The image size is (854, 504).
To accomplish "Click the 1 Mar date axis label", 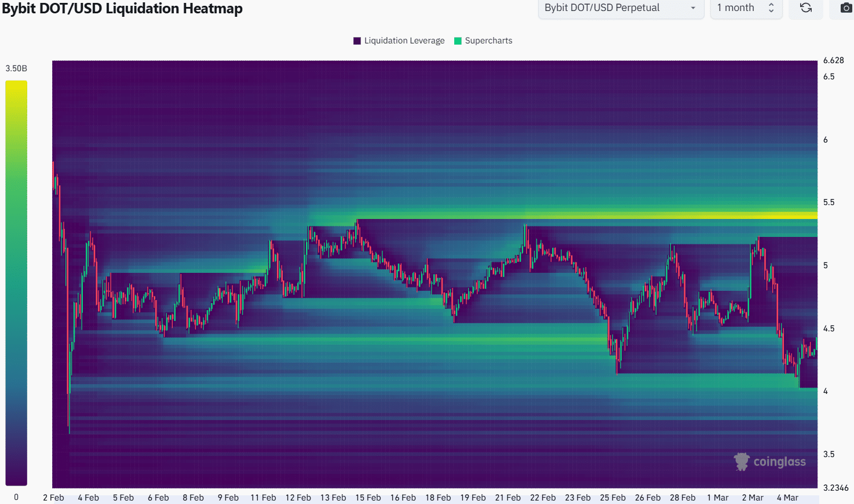I will pos(718,498).
